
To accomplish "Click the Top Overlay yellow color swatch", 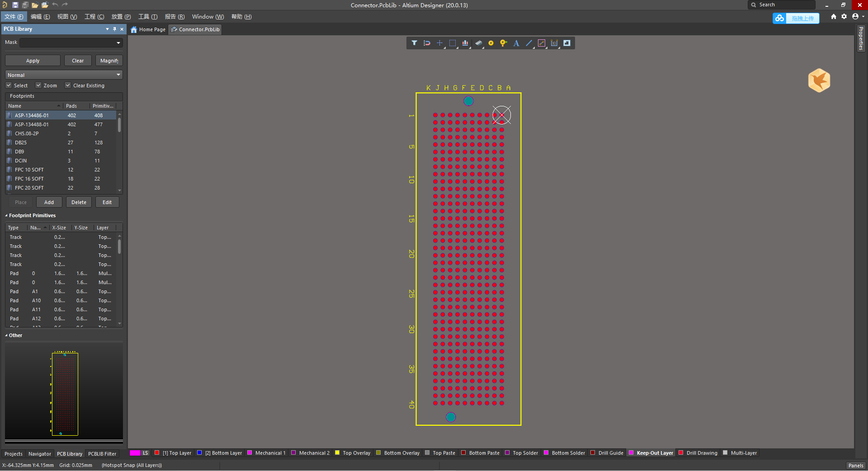I will tap(337, 452).
